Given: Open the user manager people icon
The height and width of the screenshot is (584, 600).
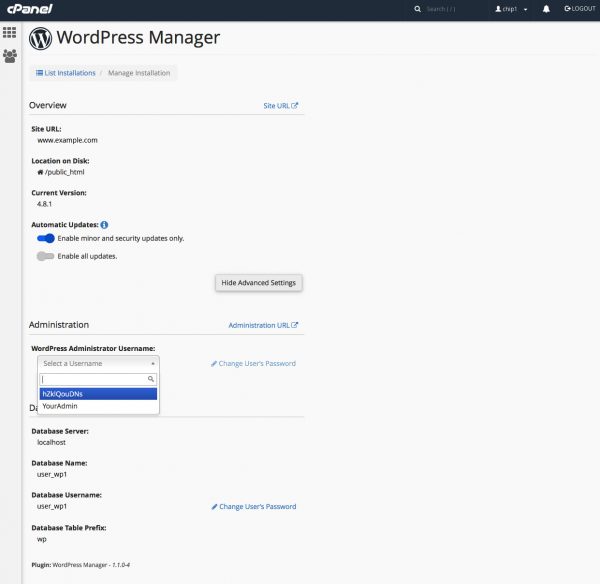Looking at the screenshot, I should point(10,56).
